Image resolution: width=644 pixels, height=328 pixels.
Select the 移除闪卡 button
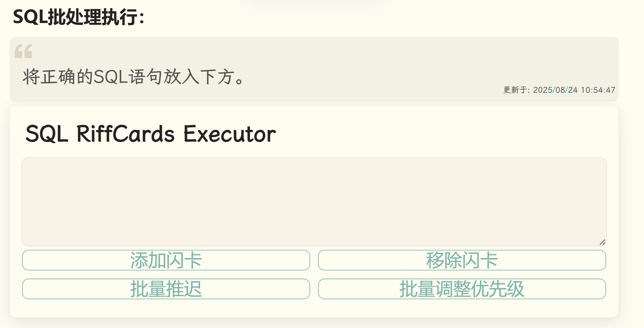point(462,260)
